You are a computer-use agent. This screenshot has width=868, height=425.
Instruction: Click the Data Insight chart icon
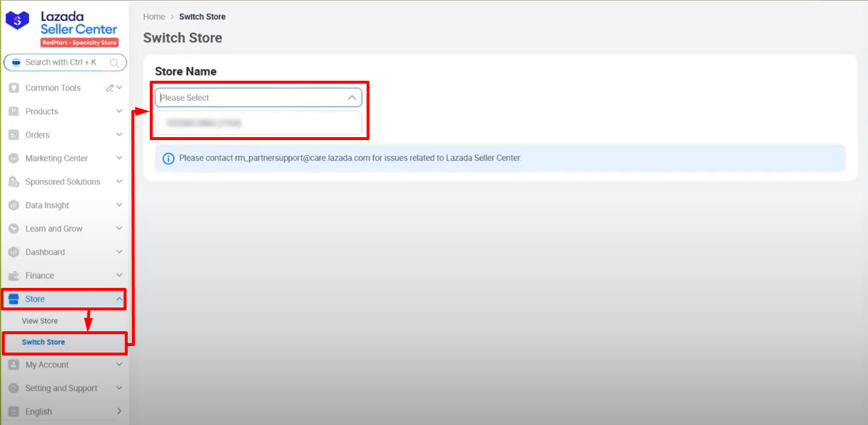[14, 205]
